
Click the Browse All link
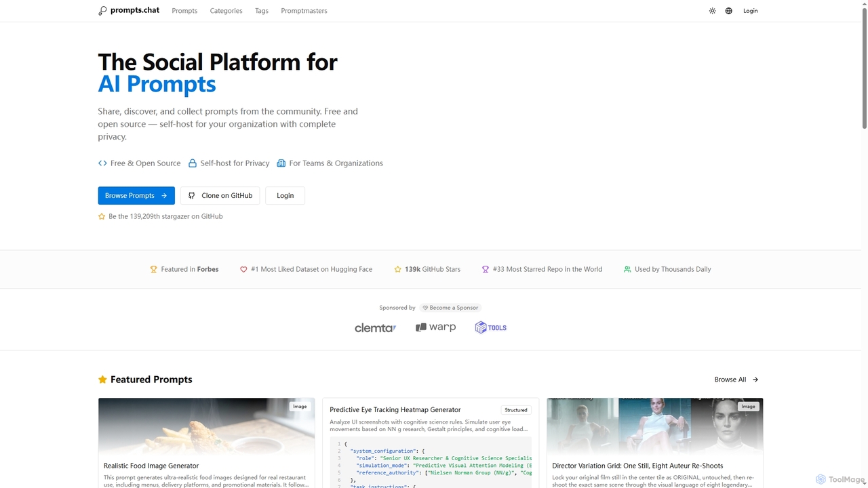point(736,380)
